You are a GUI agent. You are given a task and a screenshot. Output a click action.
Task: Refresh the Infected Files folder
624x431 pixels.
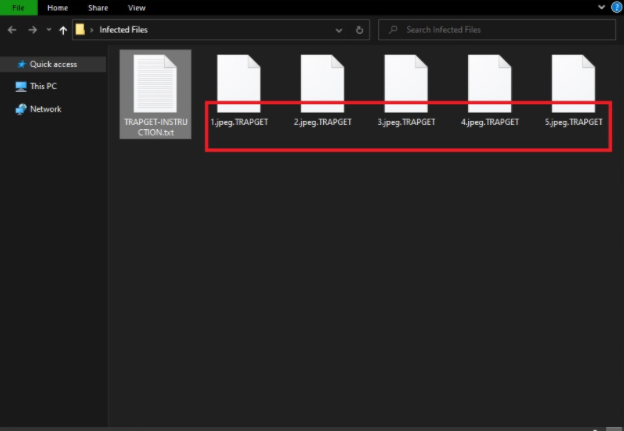[360, 30]
